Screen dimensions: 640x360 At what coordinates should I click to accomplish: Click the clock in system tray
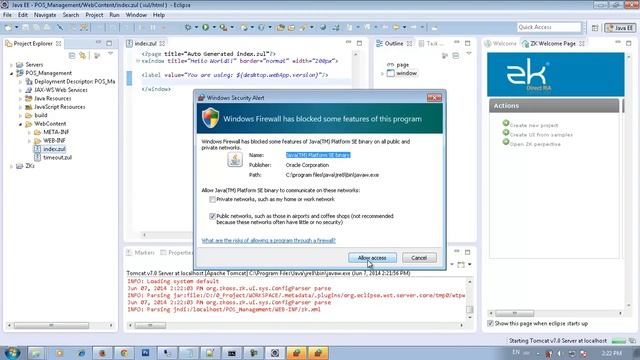pos(611,353)
